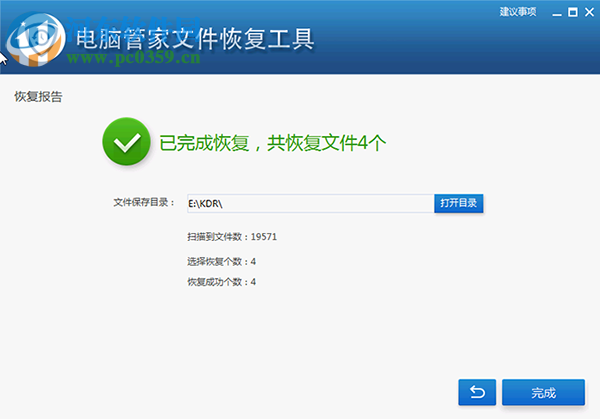Select the text 扫描到文件数：19571
This screenshot has height=419, width=600.
(x=232, y=237)
